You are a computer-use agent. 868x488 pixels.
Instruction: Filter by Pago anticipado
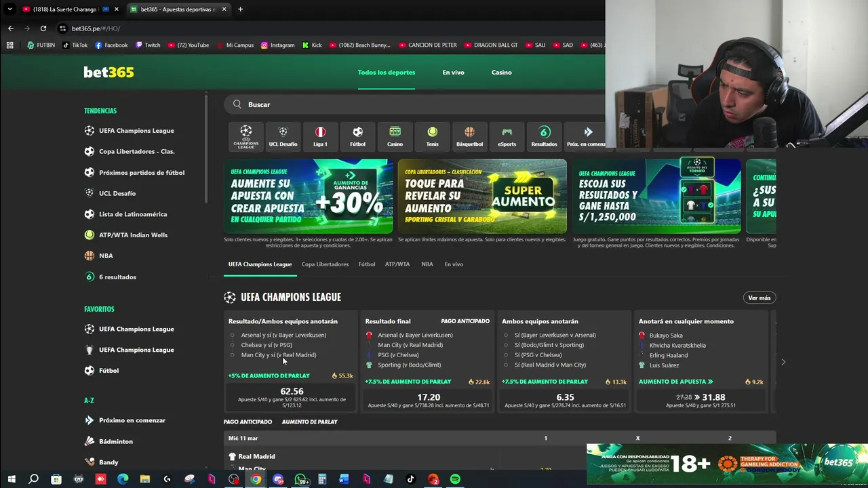[248, 422]
